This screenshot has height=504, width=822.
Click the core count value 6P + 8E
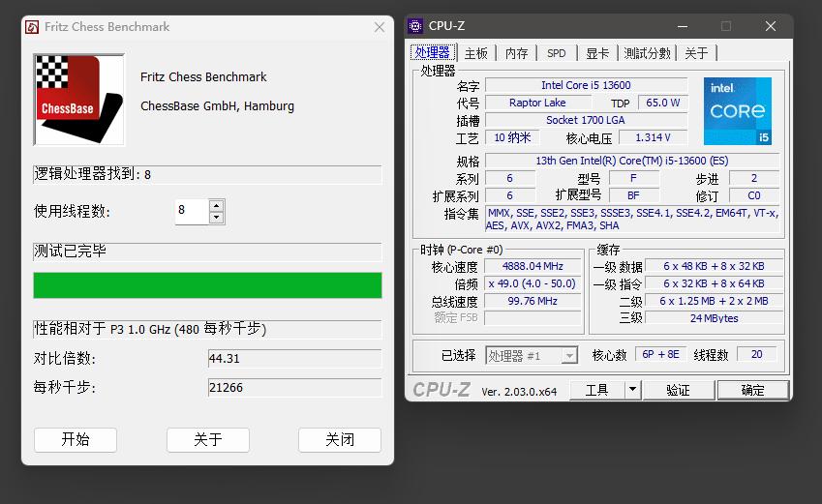(x=660, y=355)
